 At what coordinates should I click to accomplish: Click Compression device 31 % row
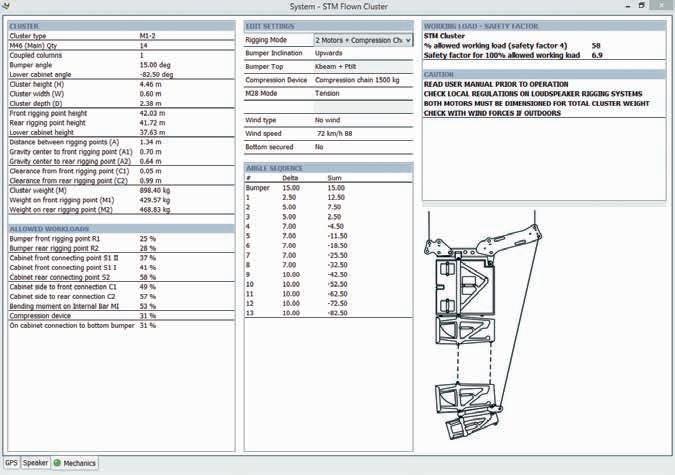pos(121,316)
